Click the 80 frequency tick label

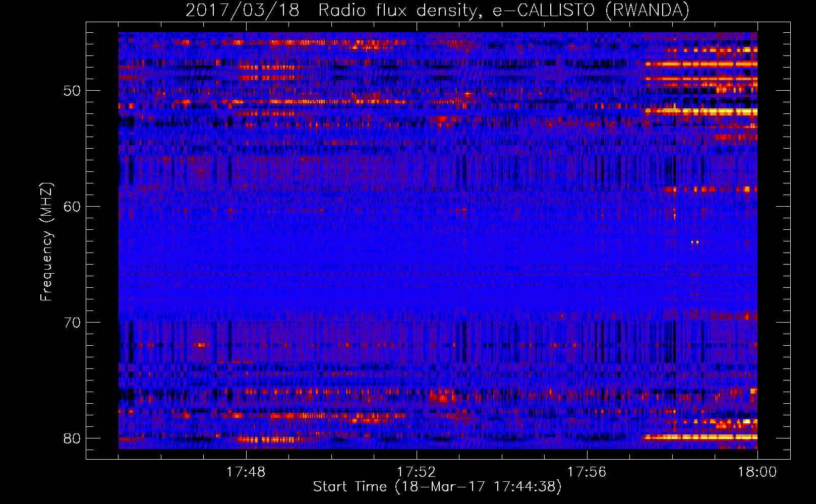pos(72,438)
